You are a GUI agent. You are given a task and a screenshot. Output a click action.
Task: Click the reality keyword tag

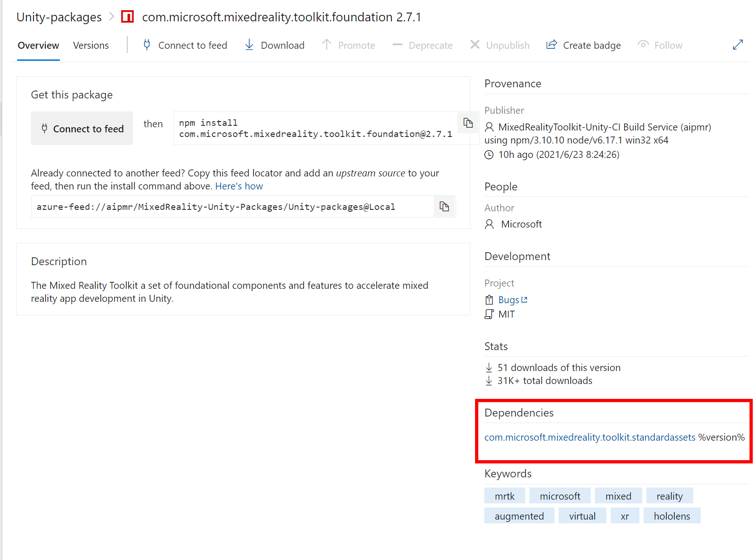(x=670, y=496)
